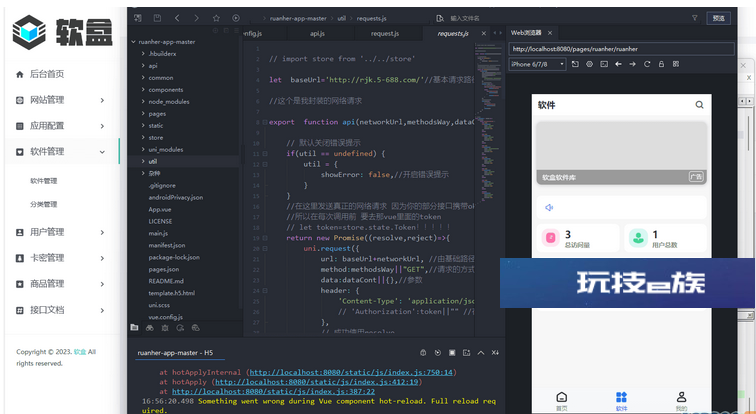Select the ruanher-app-master - H5 console tab

[x=175, y=353]
